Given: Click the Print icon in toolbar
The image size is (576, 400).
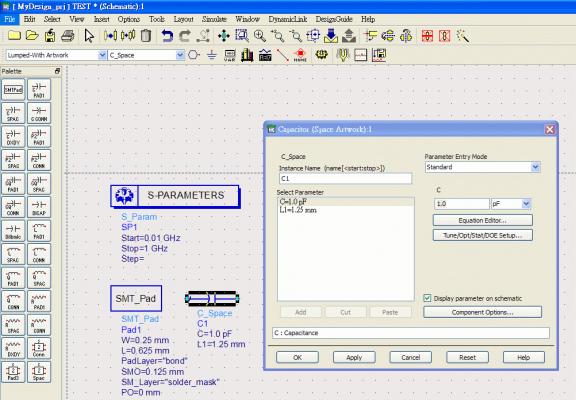Looking at the screenshot, I should [x=68, y=36].
